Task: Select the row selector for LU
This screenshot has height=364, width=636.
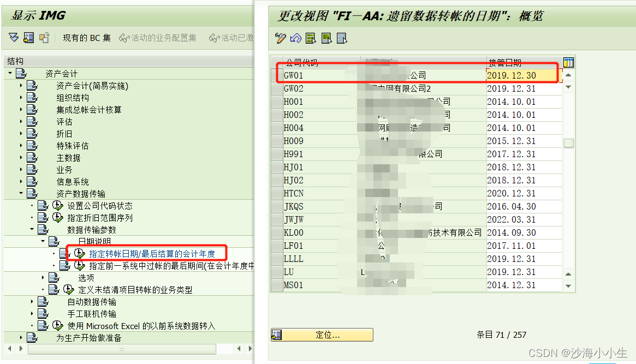Action: pyautogui.click(x=277, y=272)
